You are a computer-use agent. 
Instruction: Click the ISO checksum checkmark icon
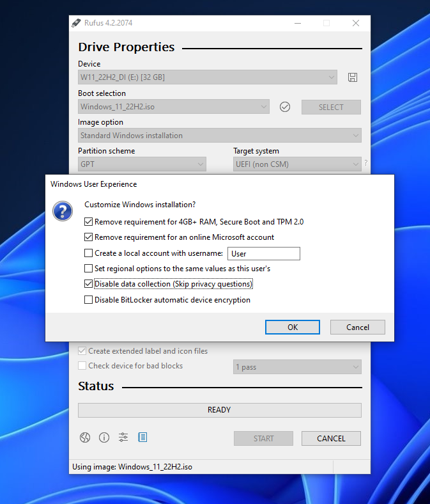tap(284, 107)
